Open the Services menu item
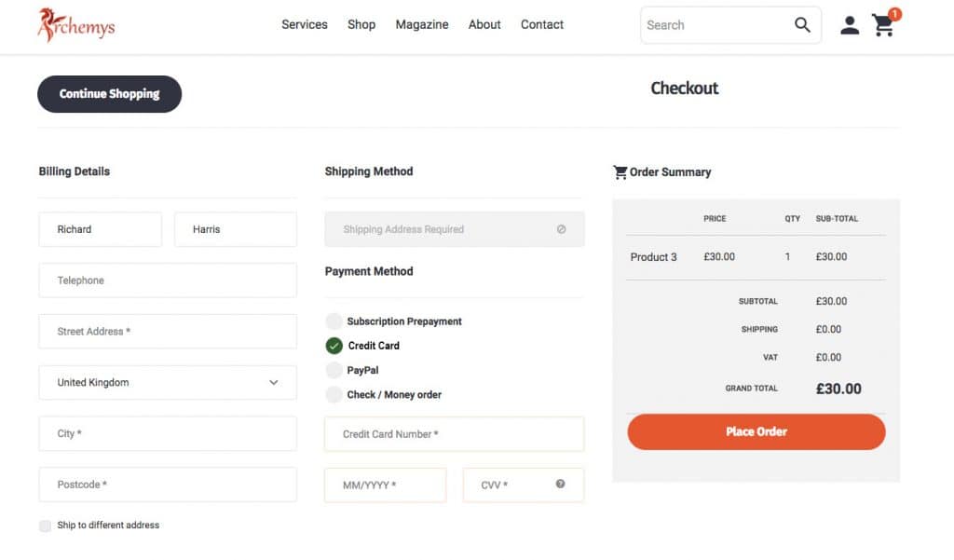The height and width of the screenshot is (560, 954). 305,25
